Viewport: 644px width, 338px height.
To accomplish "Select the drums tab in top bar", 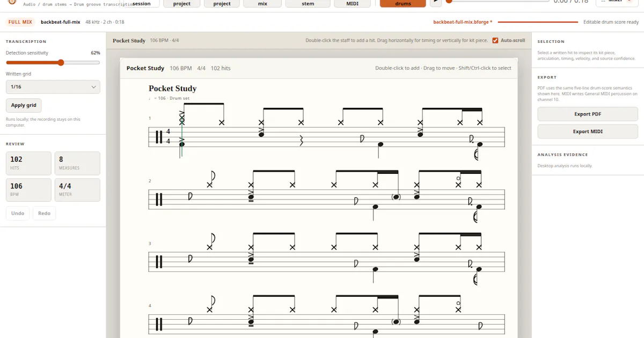I will pyautogui.click(x=402, y=3).
